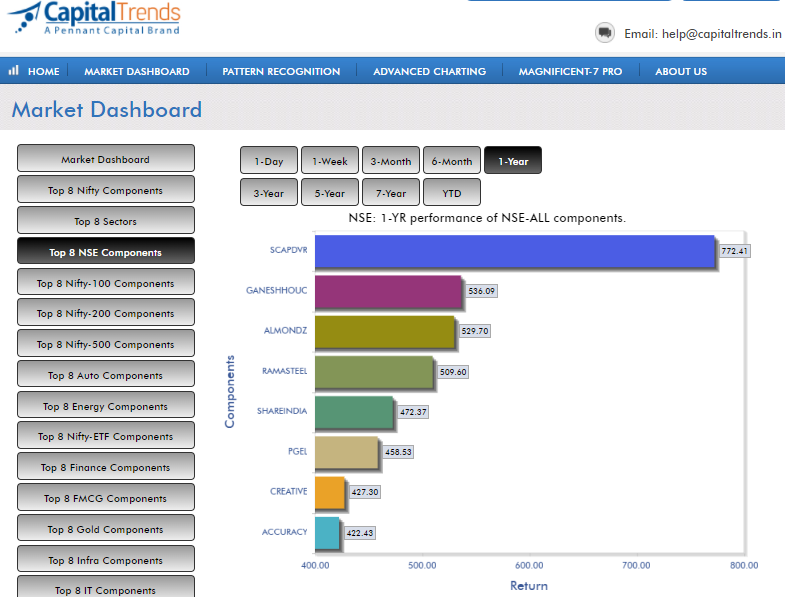
Task: Click the ACCURACY axis label
Action: (284, 532)
